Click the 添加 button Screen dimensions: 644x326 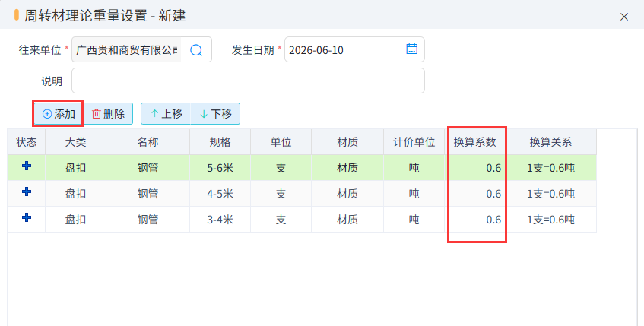tap(59, 114)
